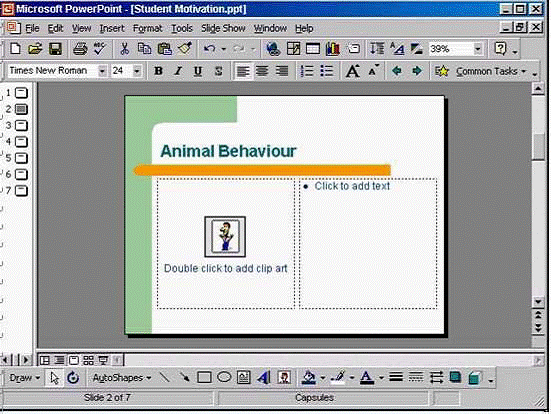
Task: Toggle Italic formatting
Action: click(x=178, y=71)
